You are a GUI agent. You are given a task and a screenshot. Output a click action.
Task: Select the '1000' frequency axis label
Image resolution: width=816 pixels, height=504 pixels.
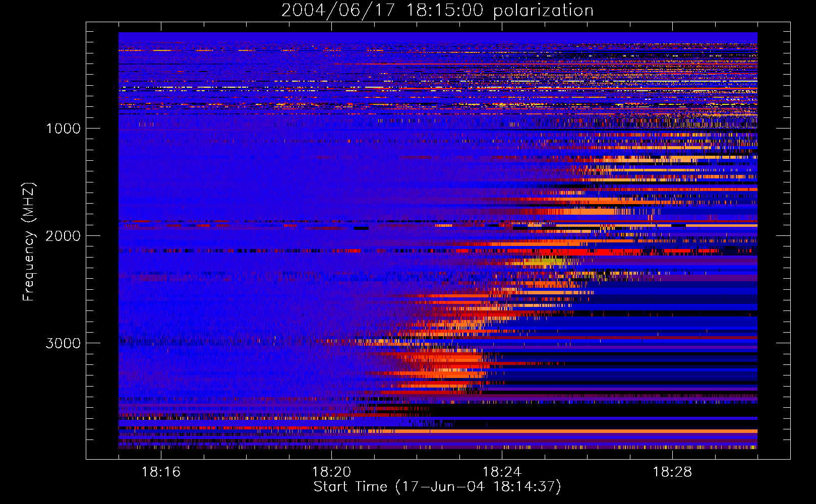click(x=63, y=129)
